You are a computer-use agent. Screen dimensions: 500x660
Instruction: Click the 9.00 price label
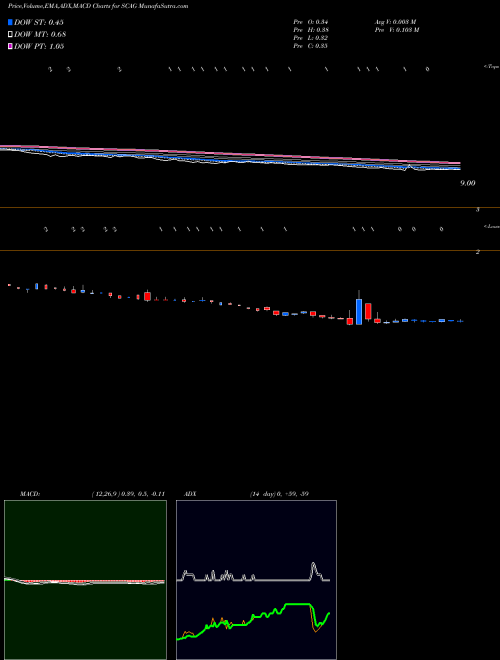pos(468,183)
